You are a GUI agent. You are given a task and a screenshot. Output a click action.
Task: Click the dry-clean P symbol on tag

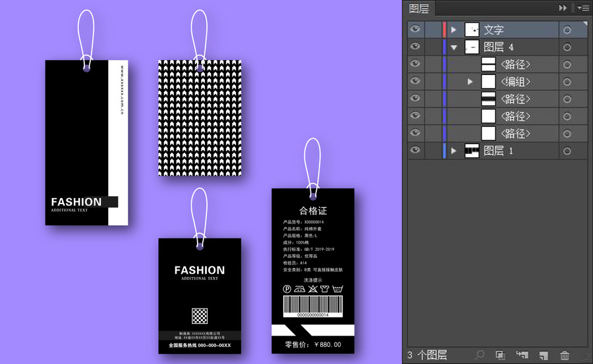click(287, 289)
